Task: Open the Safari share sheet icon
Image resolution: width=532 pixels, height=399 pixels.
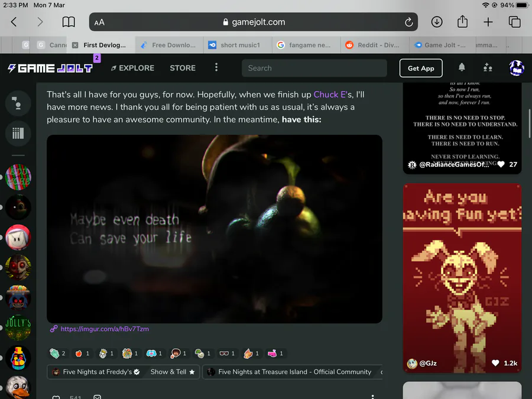Action: coord(462,21)
